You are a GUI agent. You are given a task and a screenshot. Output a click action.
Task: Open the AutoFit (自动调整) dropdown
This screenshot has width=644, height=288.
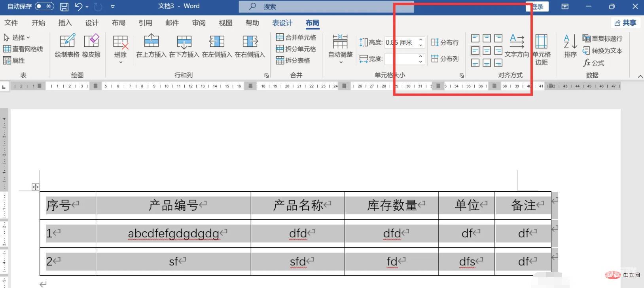pos(340,61)
